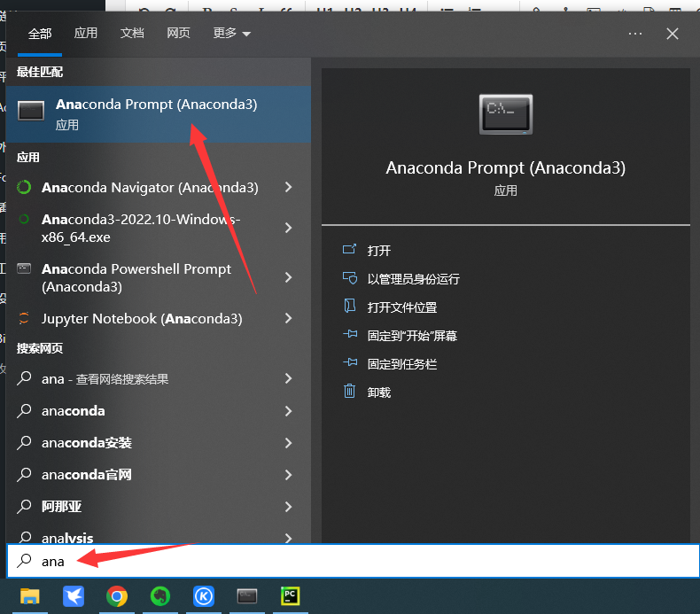Click the search icon beside 'anaconda安装'
700x614 pixels.
pyautogui.click(x=24, y=443)
